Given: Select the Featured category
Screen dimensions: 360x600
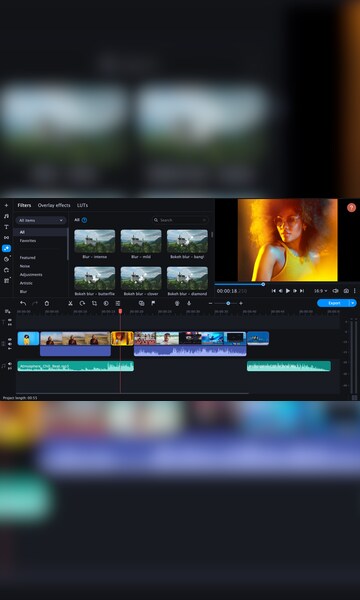Looking at the screenshot, I should click(x=28, y=258).
